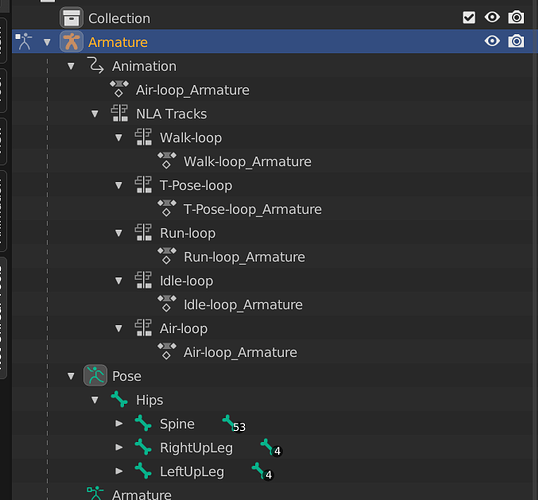The width and height of the screenshot is (538, 500).
Task: Click the Idle-loop NLA track icon
Action: (143, 280)
